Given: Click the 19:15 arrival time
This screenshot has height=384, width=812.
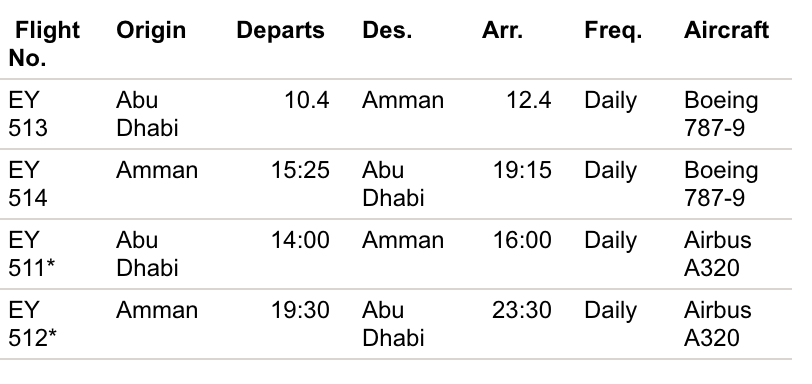Looking at the screenshot, I should coord(523,170).
